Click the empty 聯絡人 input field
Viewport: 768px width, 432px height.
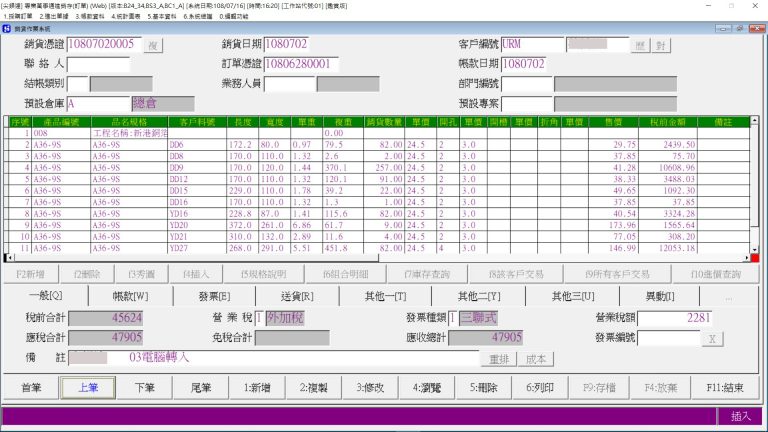(98, 64)
